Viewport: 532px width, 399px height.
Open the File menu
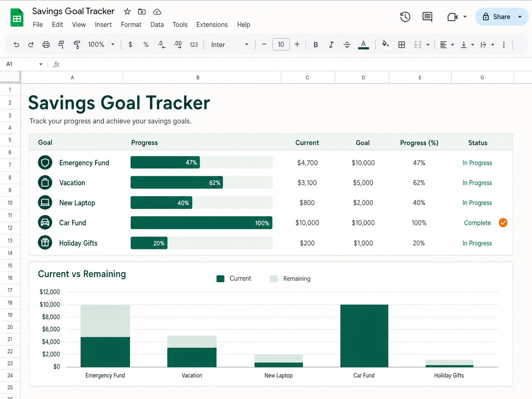click(38, 25)
